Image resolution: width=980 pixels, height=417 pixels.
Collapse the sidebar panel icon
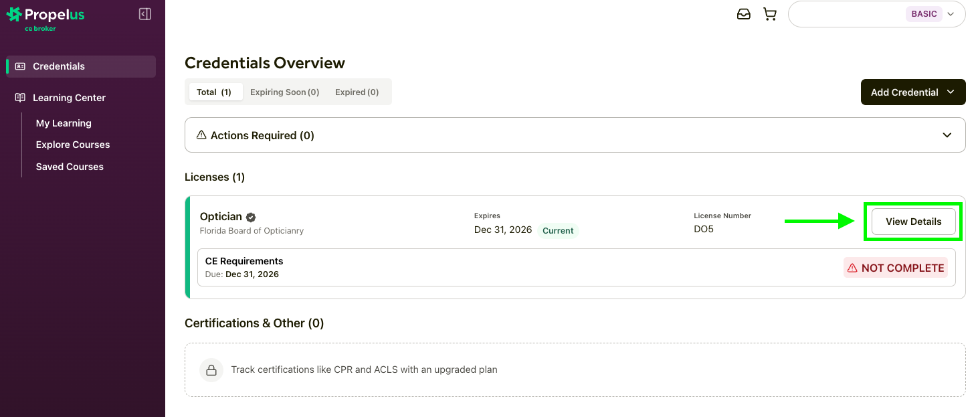tap(144, 14)
